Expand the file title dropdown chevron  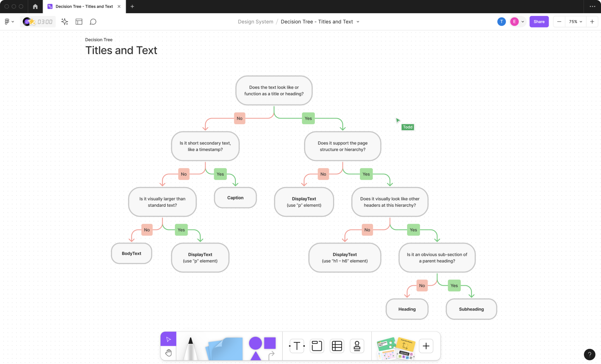pos(358,22)
